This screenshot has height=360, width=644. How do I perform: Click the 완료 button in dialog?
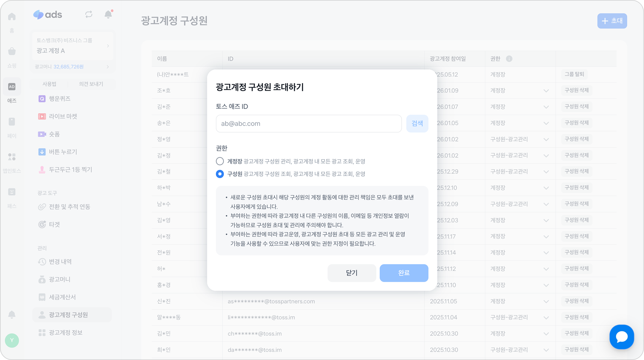pos(404,273)
